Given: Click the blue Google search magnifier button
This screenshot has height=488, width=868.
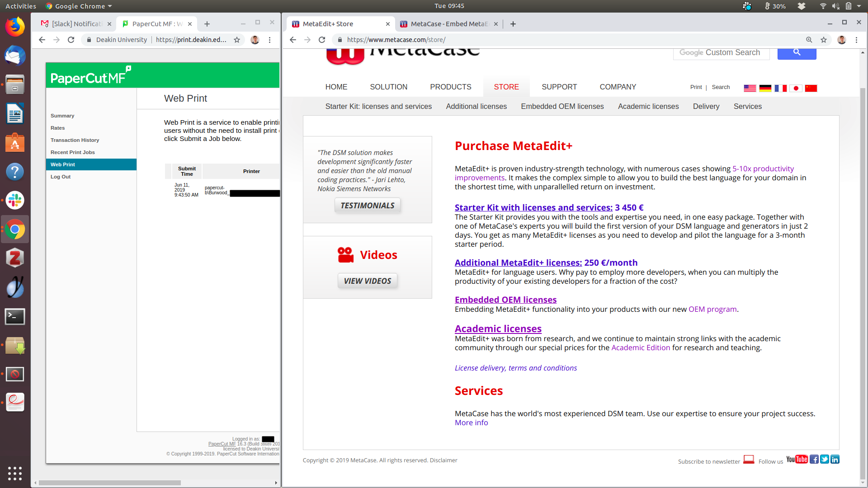Looking at the screenshot, I should (797, 53).
